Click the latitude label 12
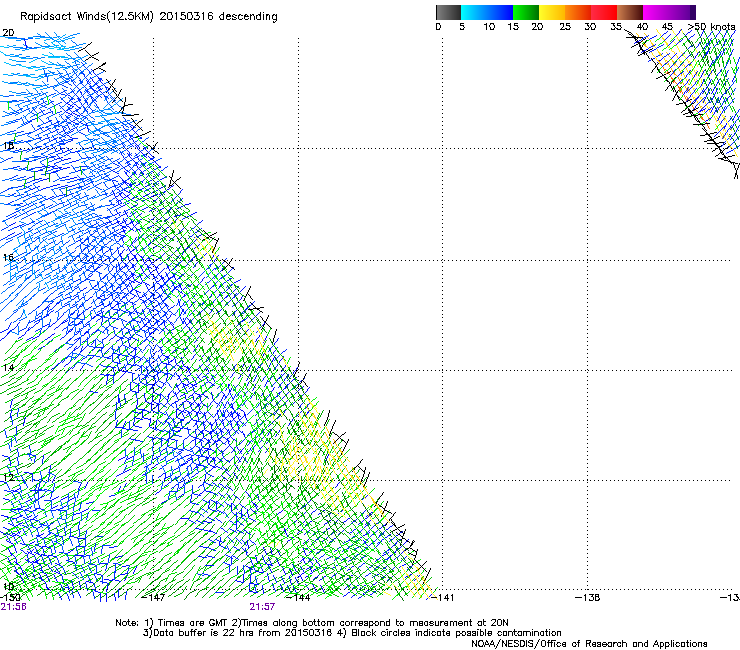This screenshot has height=650, width=740. coord(8,477)
